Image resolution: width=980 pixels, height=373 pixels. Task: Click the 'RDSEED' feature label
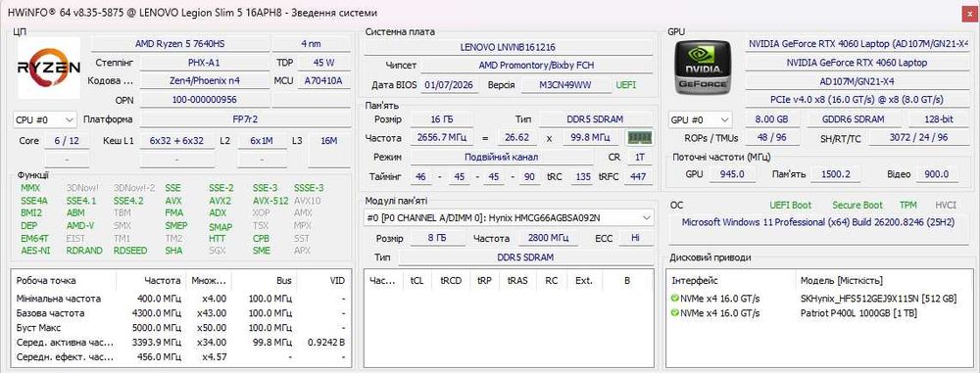click(130, 251)
